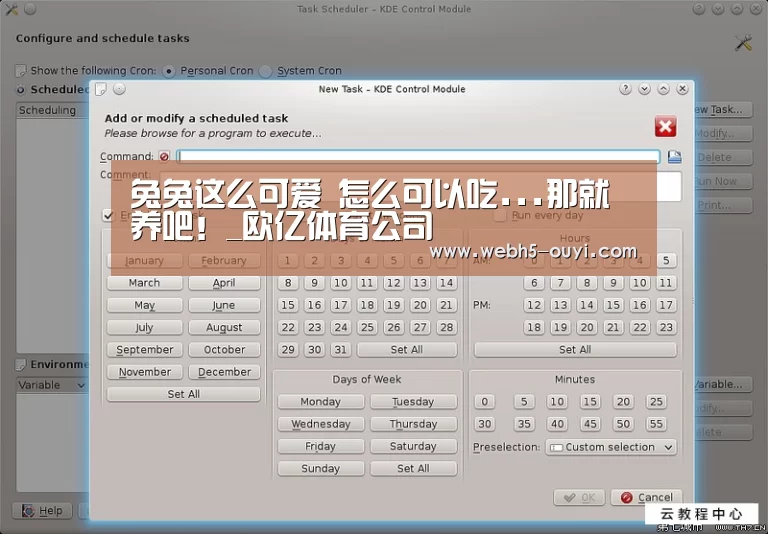768x534 pixels.
Task: Toggle the September month button
Action: [144, 350]
